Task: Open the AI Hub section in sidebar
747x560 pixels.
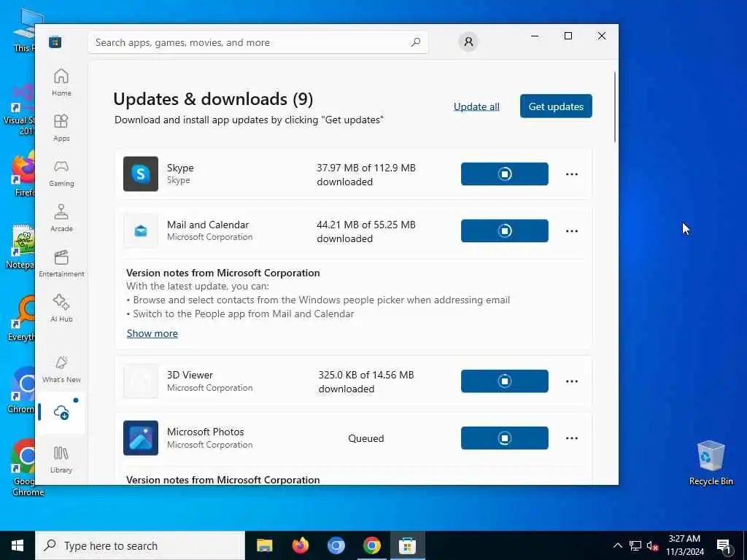Action: pyautogui.click(x=61, y=308)
